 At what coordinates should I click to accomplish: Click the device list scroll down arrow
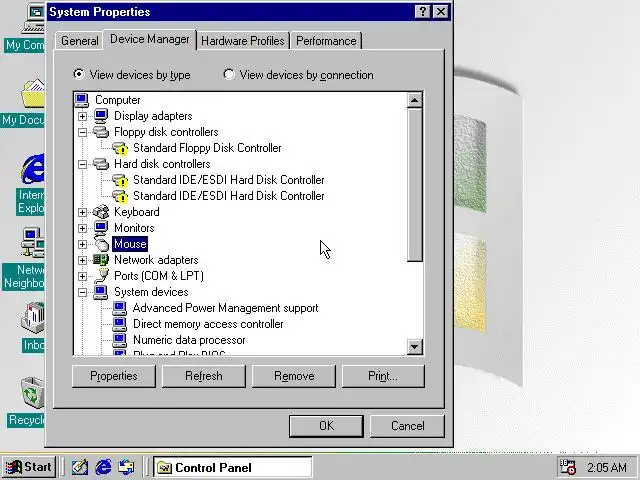click(x=414, y=347)
